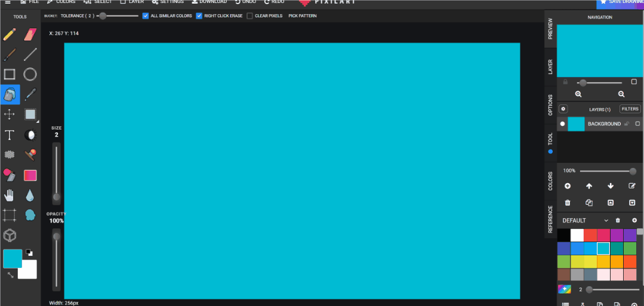Open the Tool side tab

pyautogui.click(x=550, y=143)
